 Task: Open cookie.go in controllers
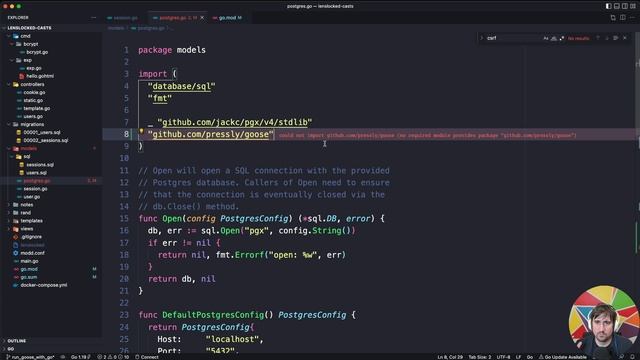(34, 92)
